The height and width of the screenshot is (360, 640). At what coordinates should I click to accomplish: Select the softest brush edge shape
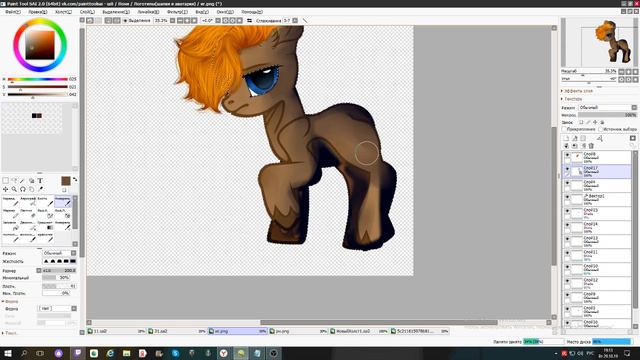[x=46, y=261]
